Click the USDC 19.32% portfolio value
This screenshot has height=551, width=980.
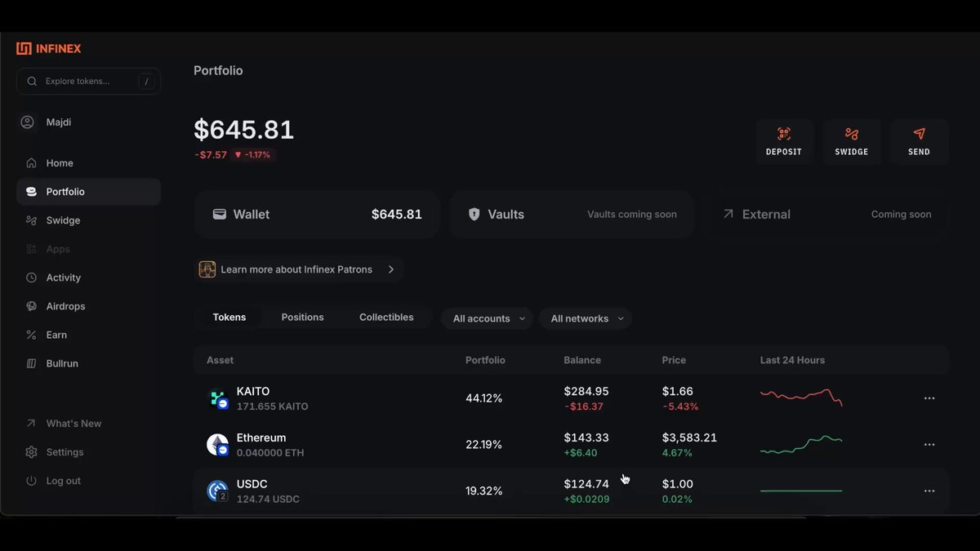click(483, 491)
